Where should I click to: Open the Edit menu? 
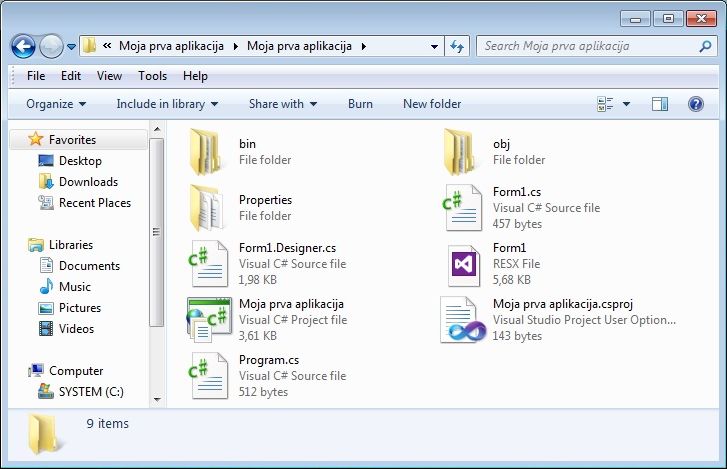[70, 76]
